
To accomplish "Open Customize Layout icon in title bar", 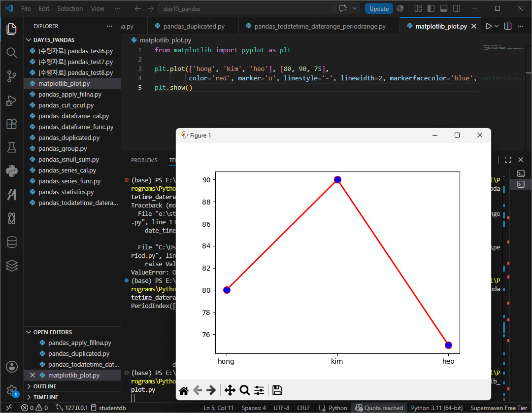I will [x=418, y=8].
